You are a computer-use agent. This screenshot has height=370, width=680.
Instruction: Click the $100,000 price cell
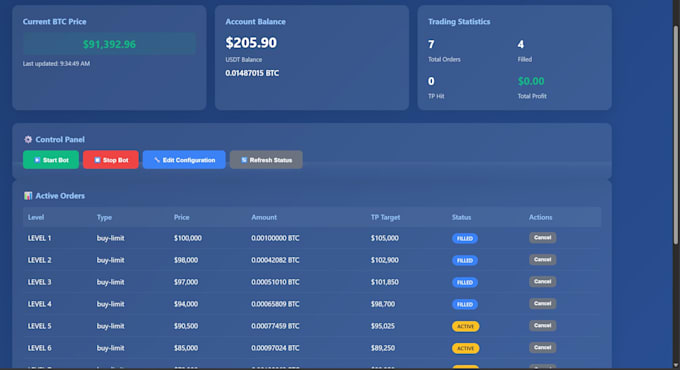tap(188, 238)
